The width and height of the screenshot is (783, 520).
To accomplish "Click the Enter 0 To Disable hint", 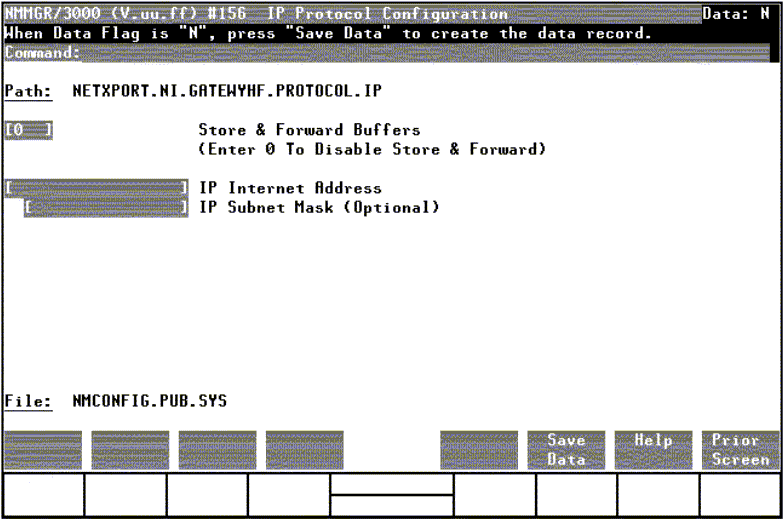I will (x=372, y=149).
